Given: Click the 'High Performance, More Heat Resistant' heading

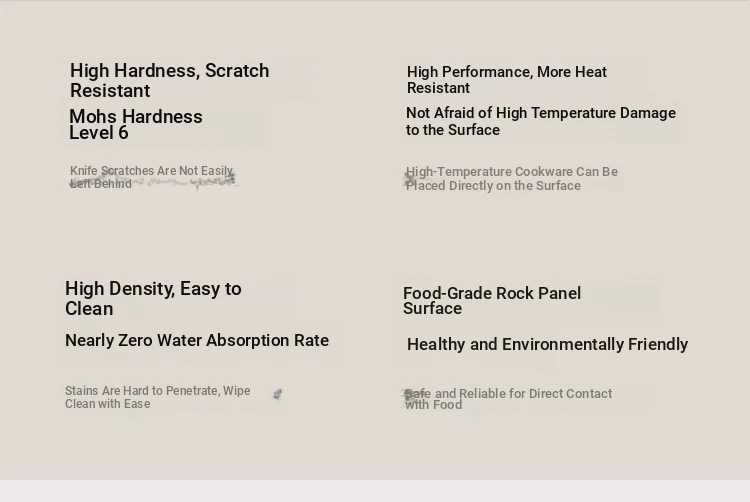Looking at the screenshot, I should click(507, 80).
